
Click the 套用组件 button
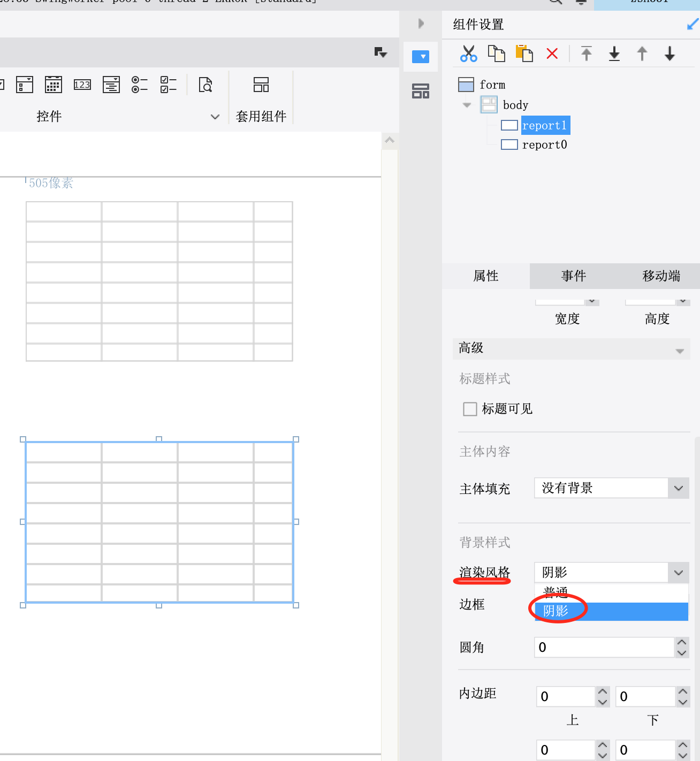[261, 116]
